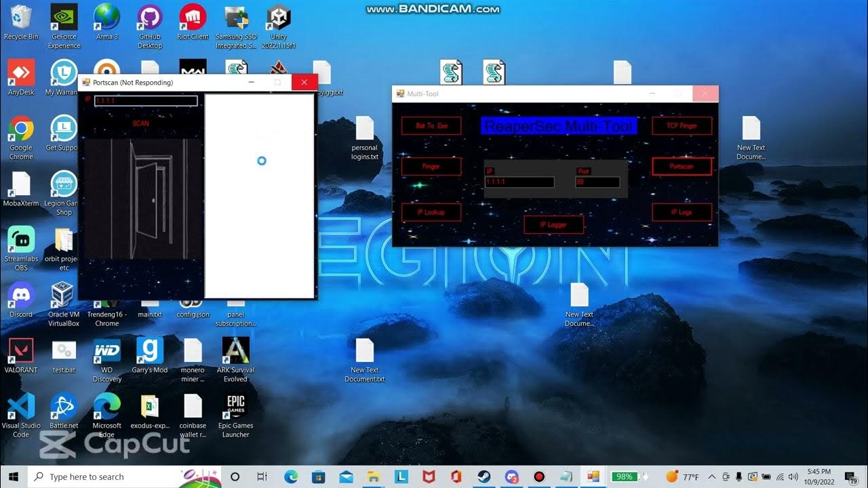868x488 pixels.
Task: Click the ReaperSec Multi-Tool title banner
Action: (x=559, y=126)
